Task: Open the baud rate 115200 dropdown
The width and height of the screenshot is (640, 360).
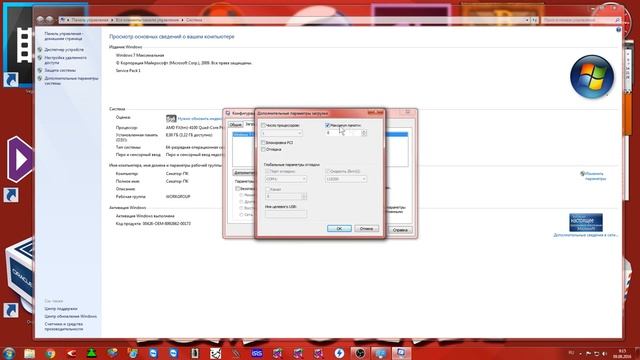Action: (x=346, y=179)
